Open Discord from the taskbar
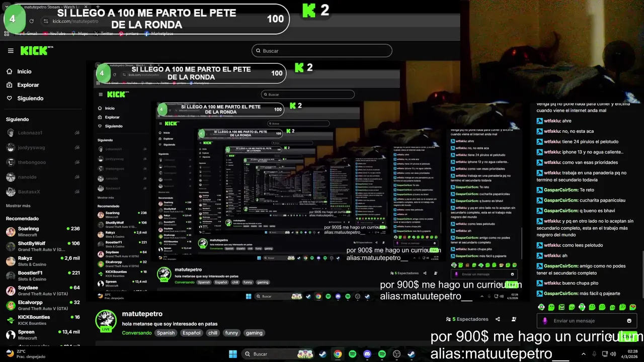 point(367,354)
